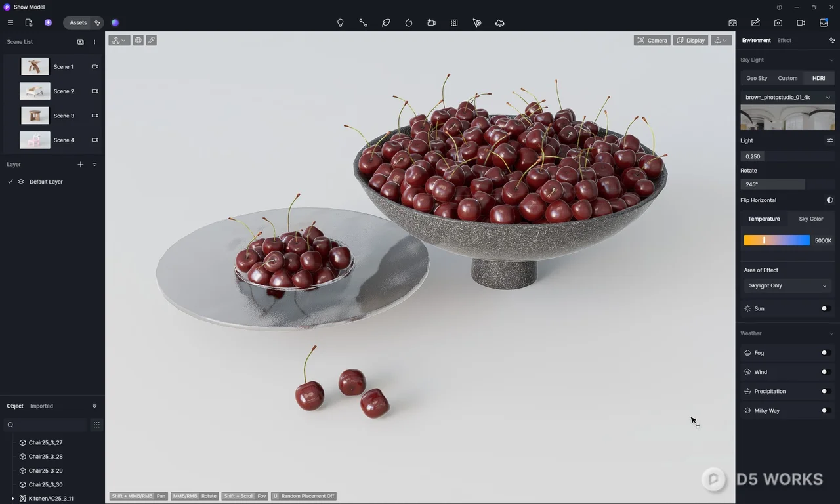Update camera for Scene 3
The height and width of the screenshot is (504, 840).
click(x=94, y=115)
